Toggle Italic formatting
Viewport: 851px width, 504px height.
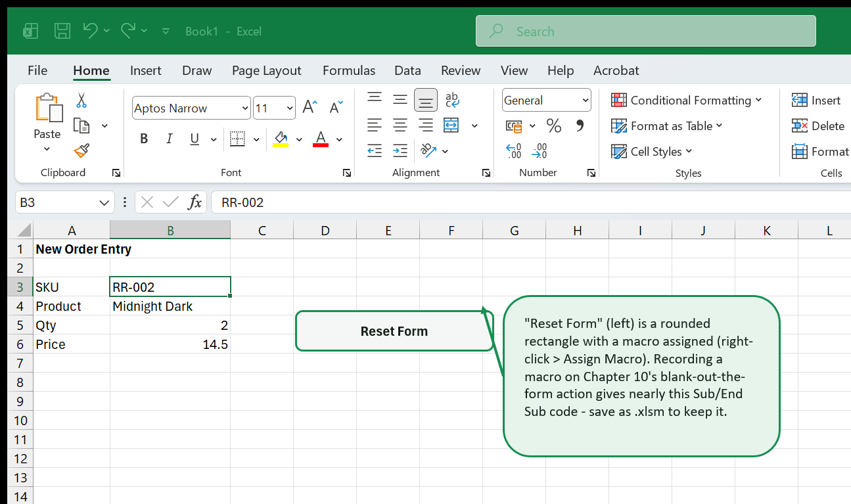170,139
